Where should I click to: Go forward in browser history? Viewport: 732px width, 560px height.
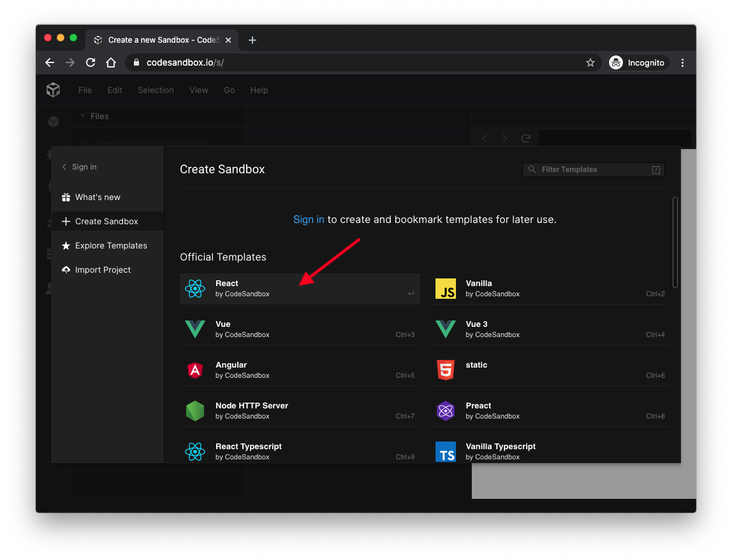[70, 62]
